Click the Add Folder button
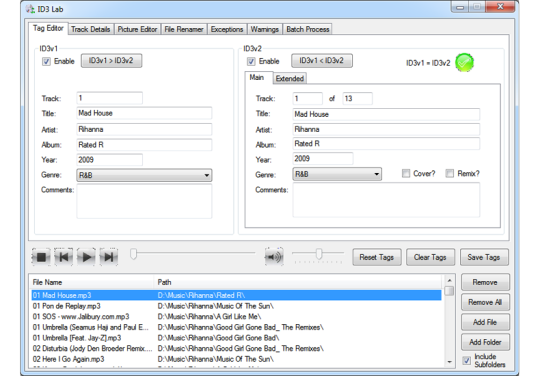540x376 pixels. click(485, 342)
